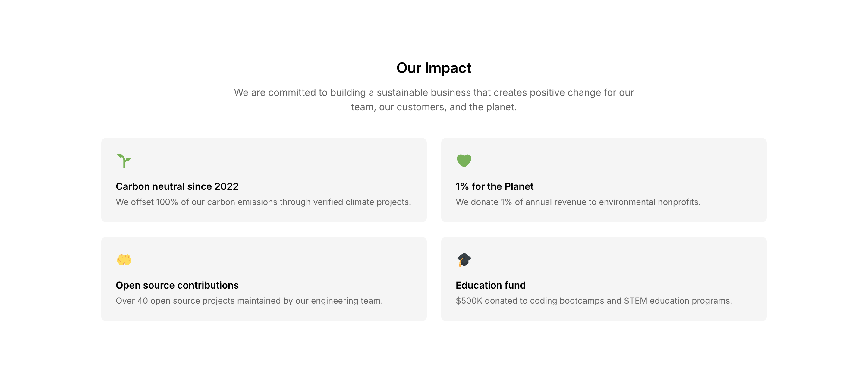Open the "1% for the Planet" title
Viewport: 868px width, 379px height.
pyautogui.click(x=494, y=186)
